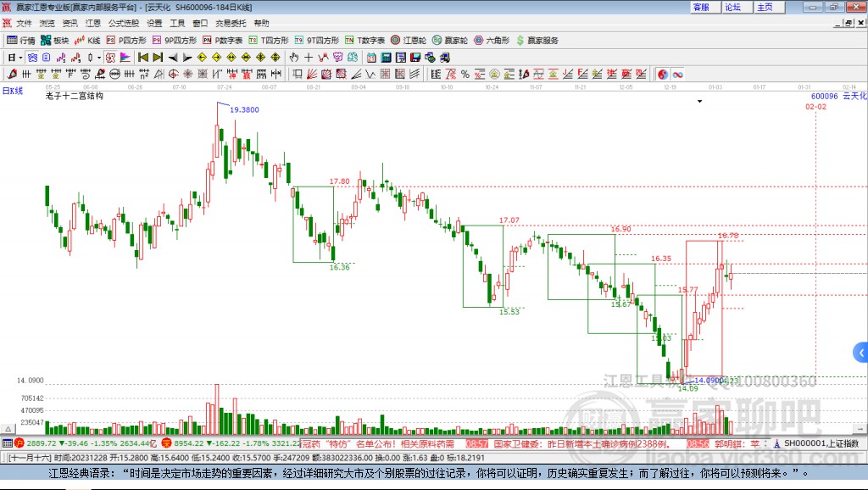Viewport: 868px width, 490px height.
Task: Toggle the boxed red character icon
Action: click(111, 58)
